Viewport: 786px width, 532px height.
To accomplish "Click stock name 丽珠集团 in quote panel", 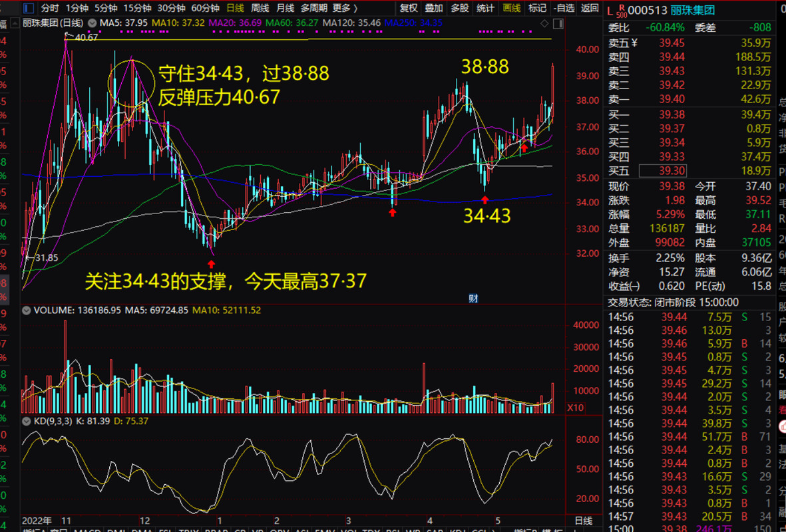I will (x=692, y=11).
